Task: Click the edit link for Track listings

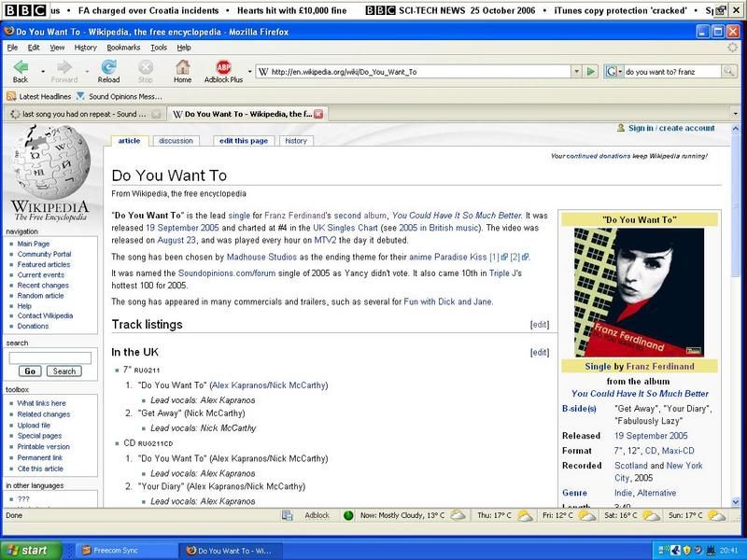Action: 540,324
